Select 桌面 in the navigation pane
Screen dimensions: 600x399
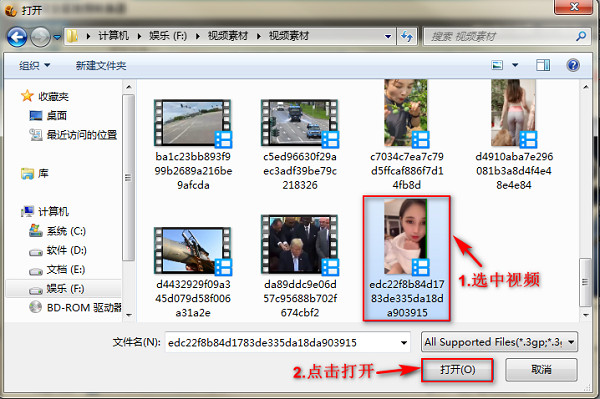(x=57, y=116)
